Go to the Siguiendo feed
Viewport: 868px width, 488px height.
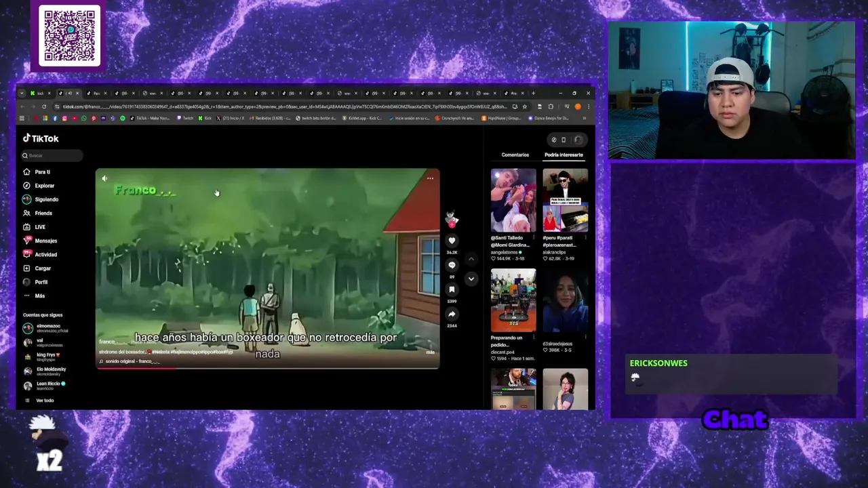point(41,199)
